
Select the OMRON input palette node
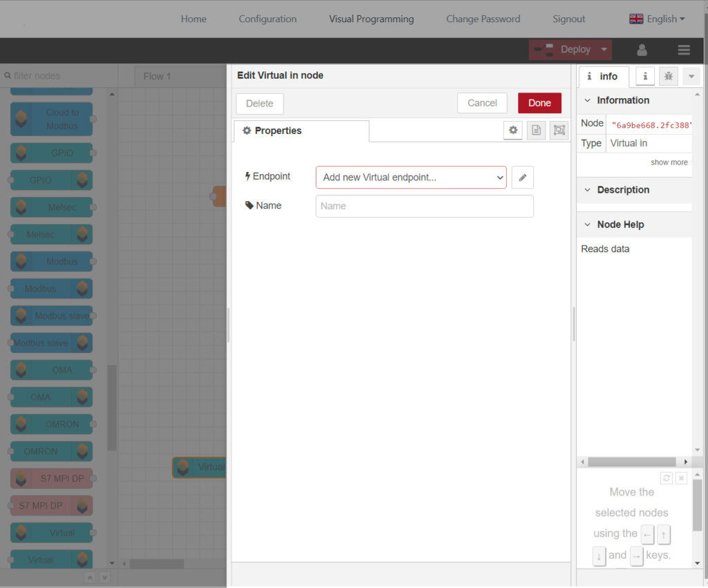(x=51, y=424)
